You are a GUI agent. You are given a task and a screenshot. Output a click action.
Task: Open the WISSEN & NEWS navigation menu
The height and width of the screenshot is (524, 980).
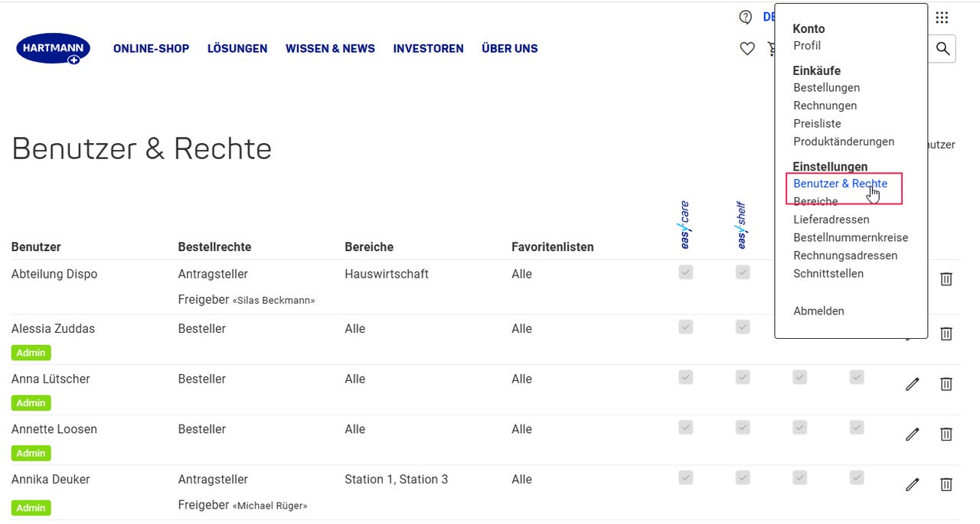point(330,48)
